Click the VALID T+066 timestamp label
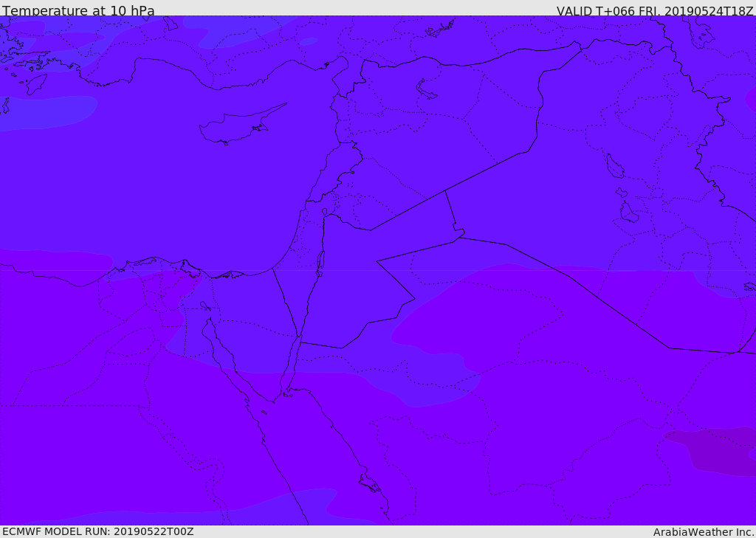This screenshot has width=756, height=538. pyautogui.click(x=654, y=11)
